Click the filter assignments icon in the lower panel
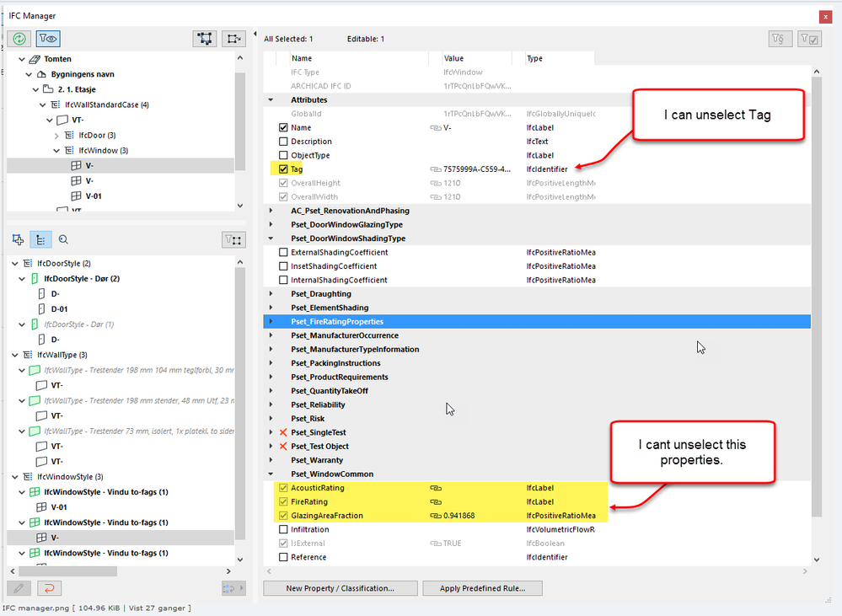842x616 pixels. tap(233, 239)
